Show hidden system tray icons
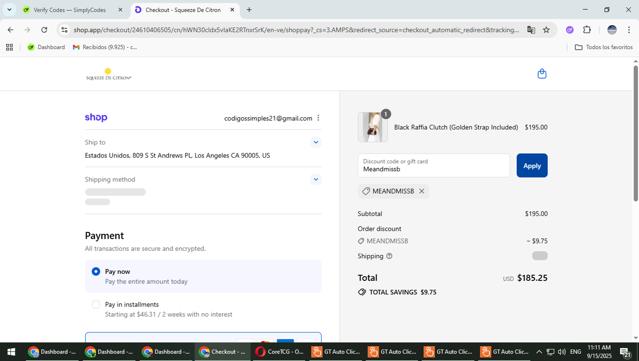The height and width of the screenshot is (361, 639). [x=539, y=352]
